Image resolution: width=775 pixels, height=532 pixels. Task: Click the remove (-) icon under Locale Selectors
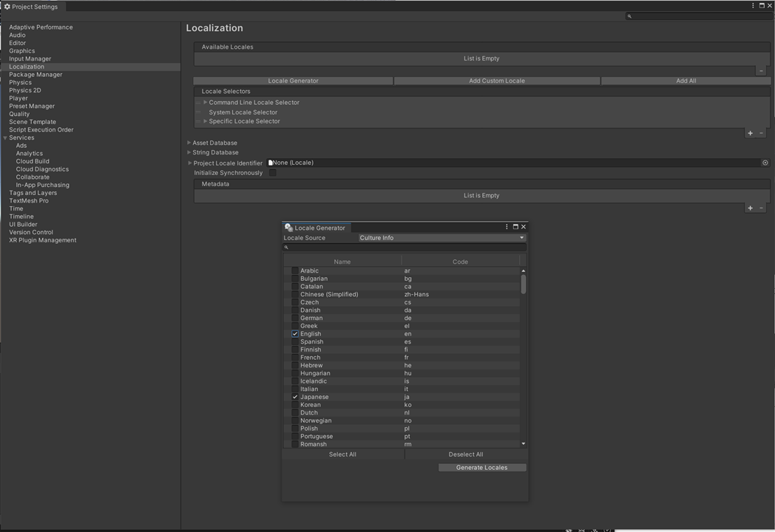pyautogui.click(x=761, y=133)
